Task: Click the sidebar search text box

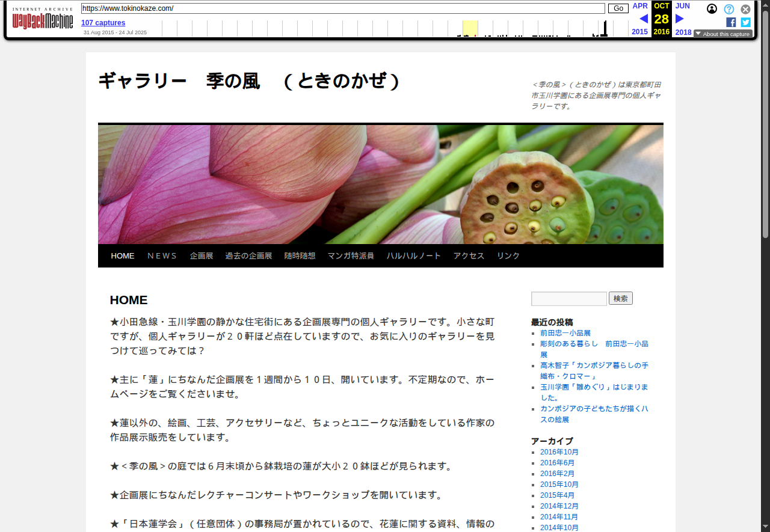Action: (568, 299)
